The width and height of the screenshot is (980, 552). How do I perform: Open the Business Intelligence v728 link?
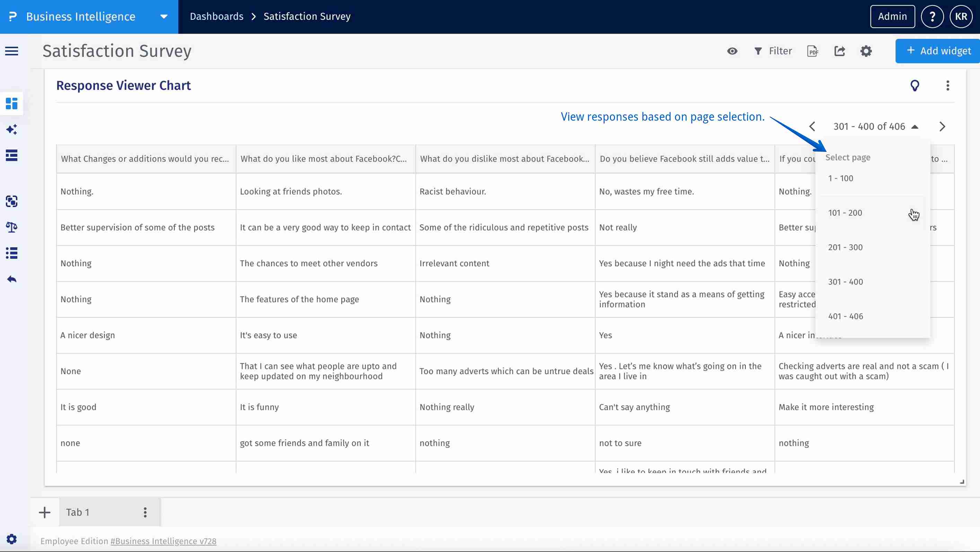(x=163, y=541)
